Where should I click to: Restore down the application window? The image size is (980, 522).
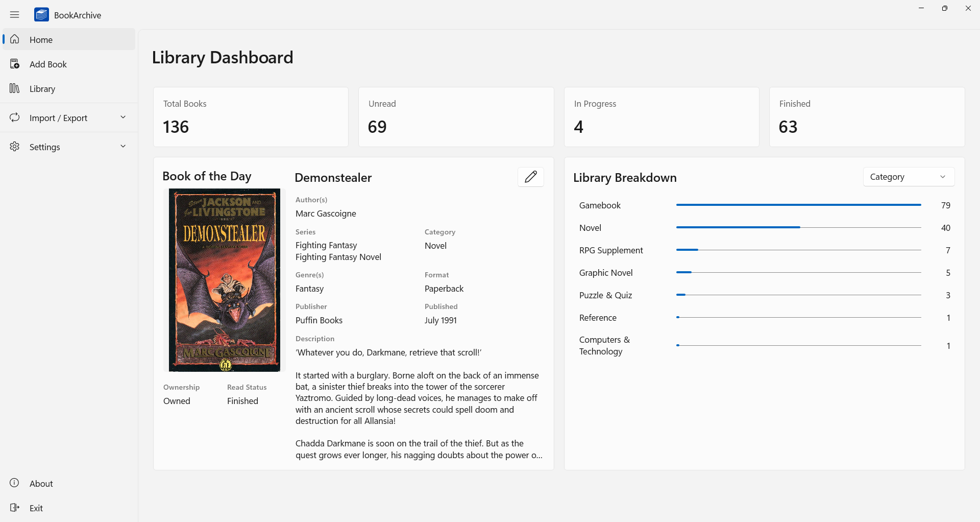pos(945,8)
